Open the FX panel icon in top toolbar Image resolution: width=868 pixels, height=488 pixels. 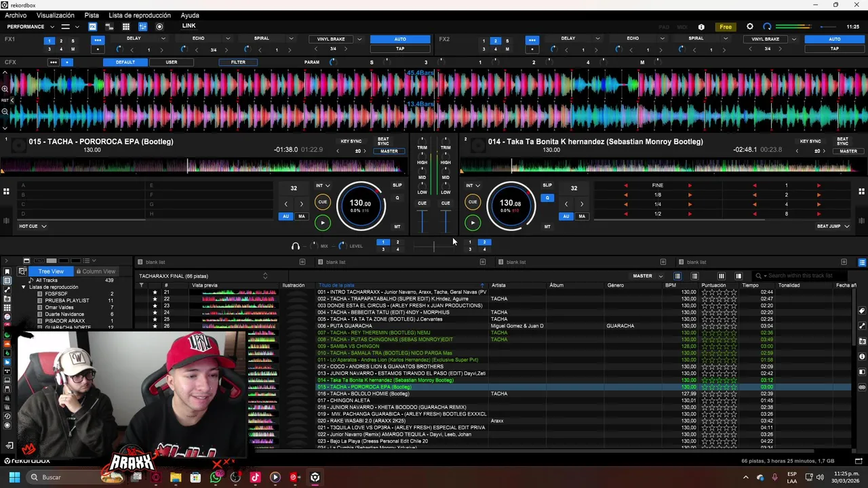pos(92,26)
